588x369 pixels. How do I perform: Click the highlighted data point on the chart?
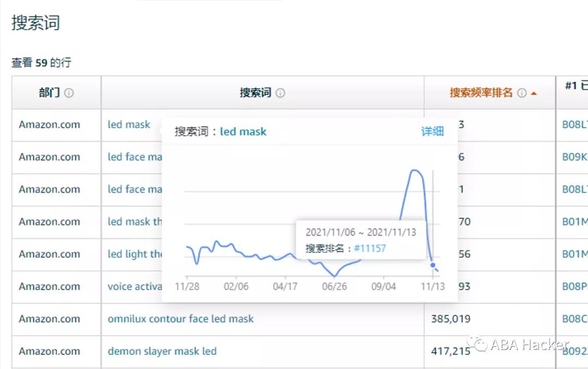tap(433, 264)
